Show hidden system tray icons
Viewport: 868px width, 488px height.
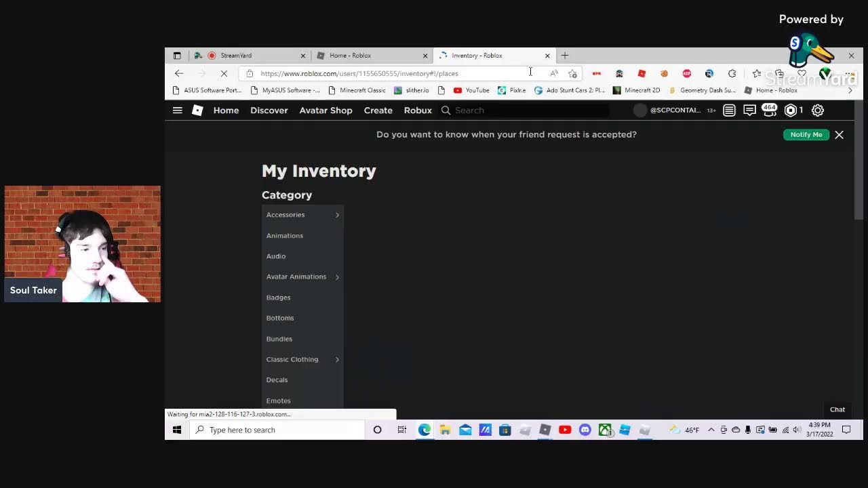pos(711,430)
